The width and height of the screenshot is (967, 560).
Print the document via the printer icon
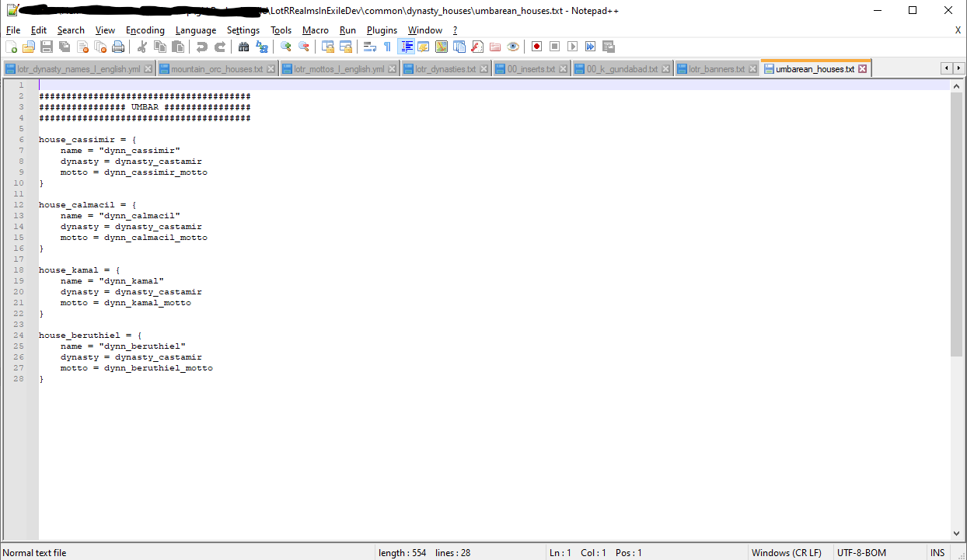pos(118,47)
